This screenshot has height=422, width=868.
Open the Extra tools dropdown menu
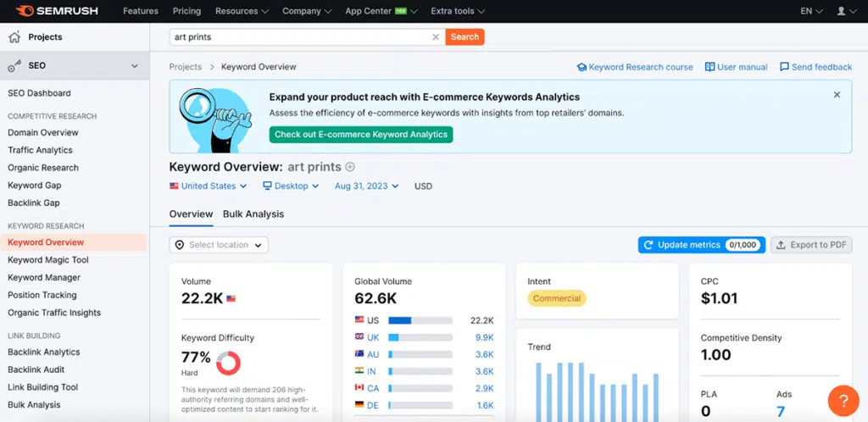458,11
